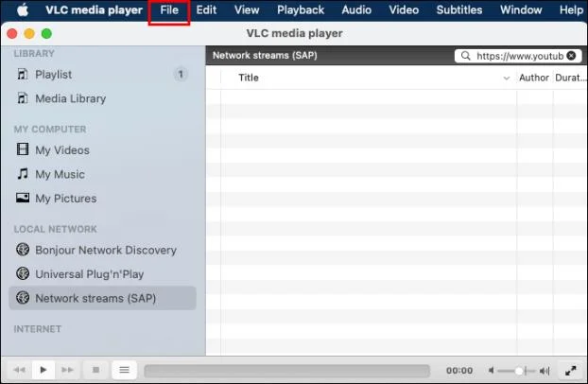The width and height of the screenshot is (588, 384).
Task: Select Network streams (SAP) in sidebar
Action: [x=102, y=298]
